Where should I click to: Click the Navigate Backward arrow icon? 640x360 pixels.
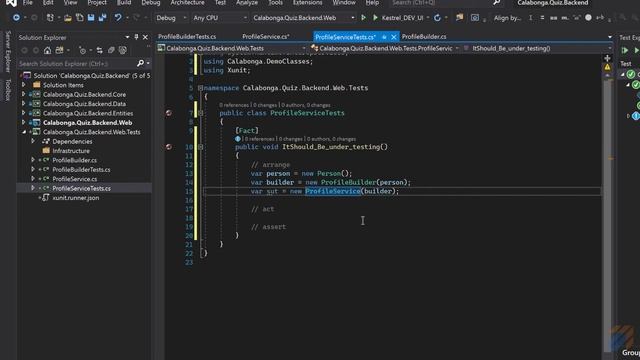pyautogui.click(x=16, y=18)
